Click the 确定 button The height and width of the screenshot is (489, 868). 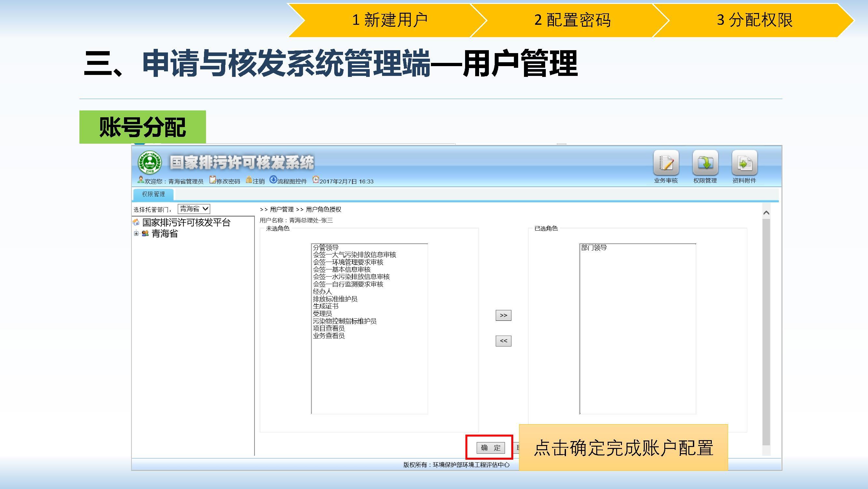tap(490, 448)
